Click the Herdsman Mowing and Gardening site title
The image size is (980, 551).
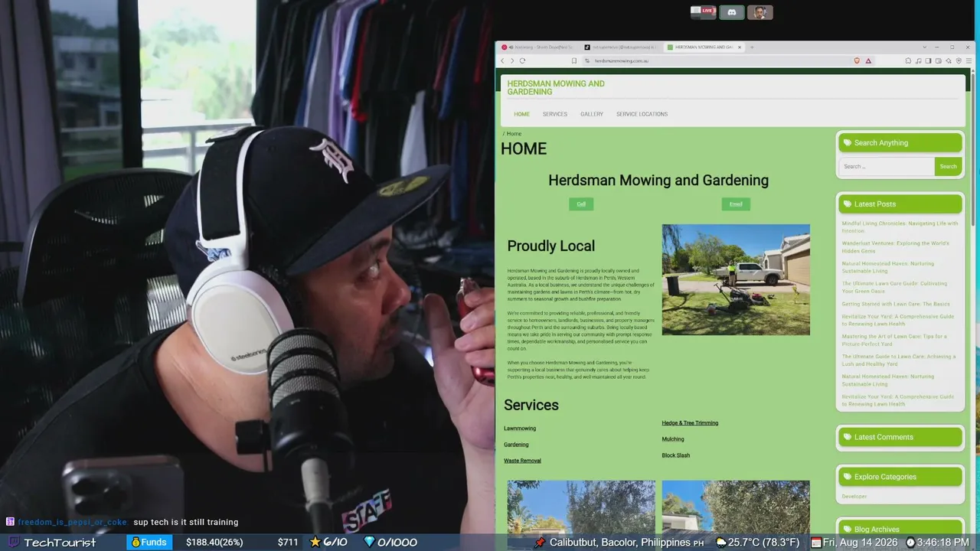click(x=556, y=87)
